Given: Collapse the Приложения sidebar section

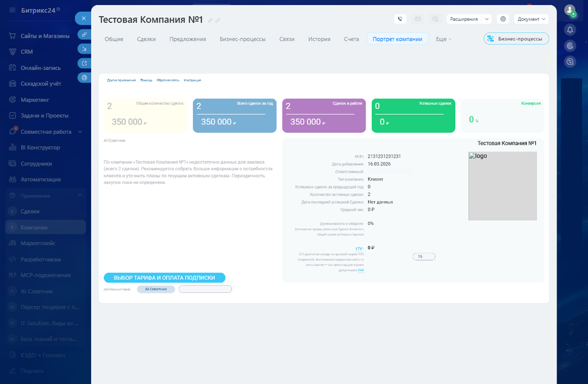Looking at the screenshot, I should [80, 195].
